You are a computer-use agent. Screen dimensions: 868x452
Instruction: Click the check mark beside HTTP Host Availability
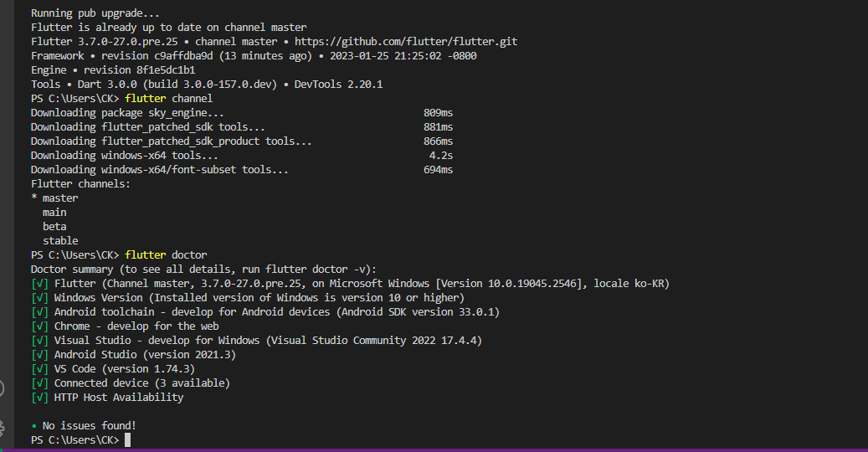coord(40,398)
